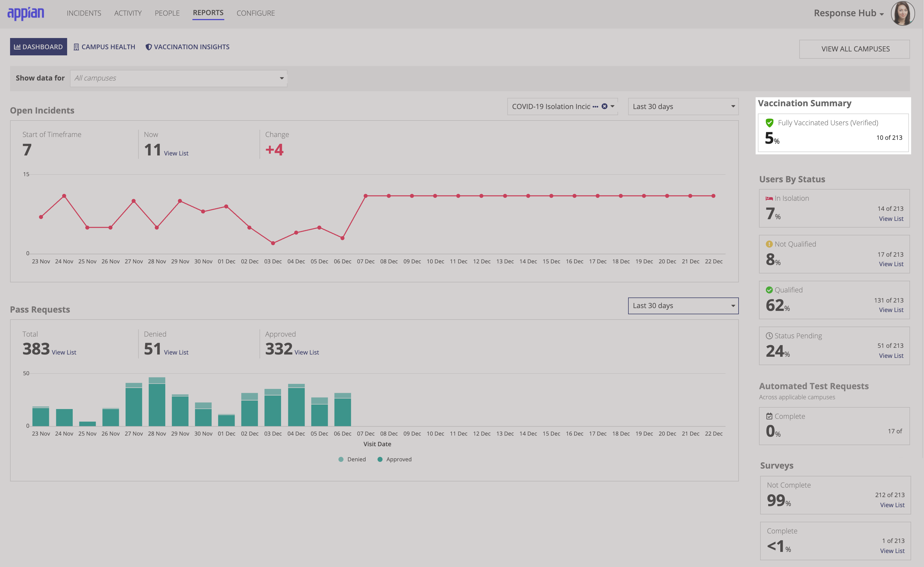Open Pass Requests Last 30 days dropdown
This screenshot has height=567, width=924.
(x=683, y=306)
